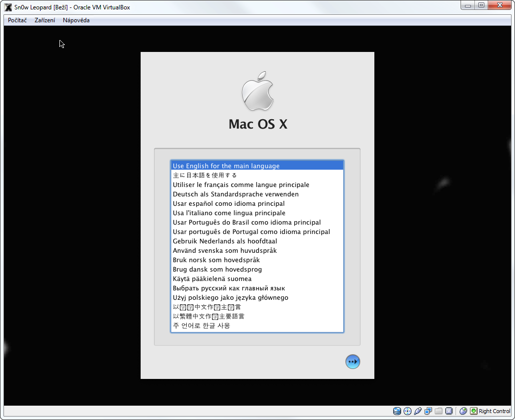Image resolution: width=515 pixels, height=420 pixels.
Task: Minimize the VirtualBox window
Action: pyautogui.click(x=467, y=5)
